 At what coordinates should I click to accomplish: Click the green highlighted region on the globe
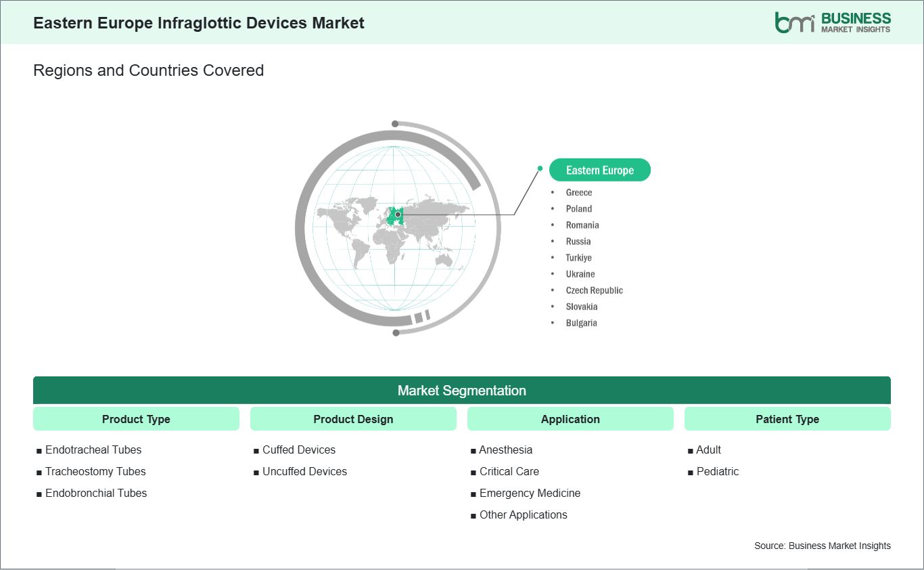pos(395,216)
